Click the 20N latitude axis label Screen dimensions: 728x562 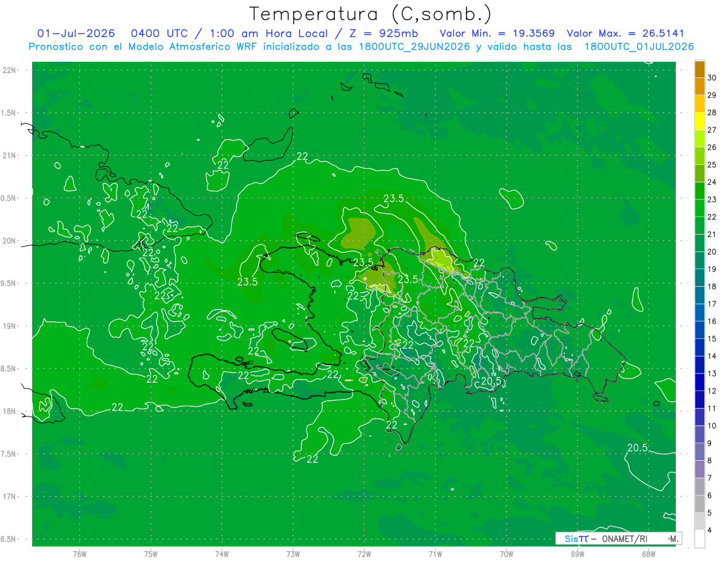9,241
